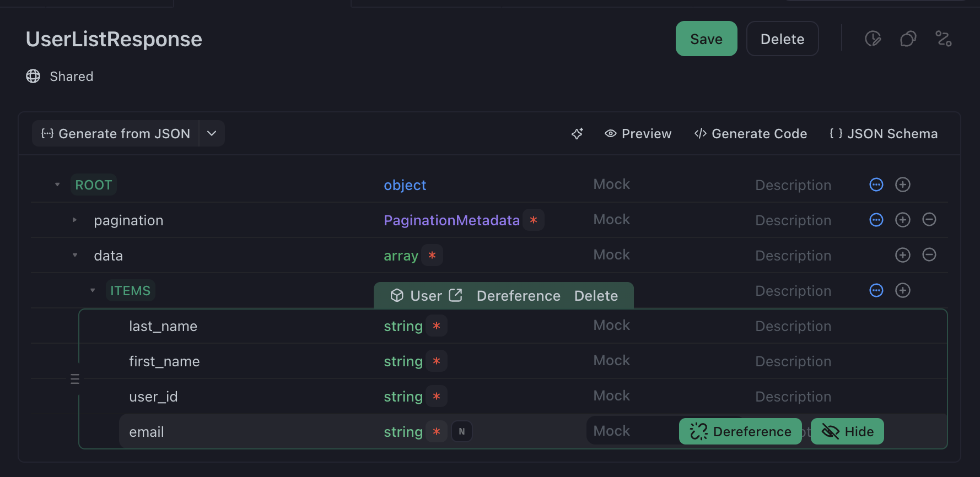This screenshot has width=980, height=477.
Task: Click the copy schema icon in header
Action: coord(908,39)
